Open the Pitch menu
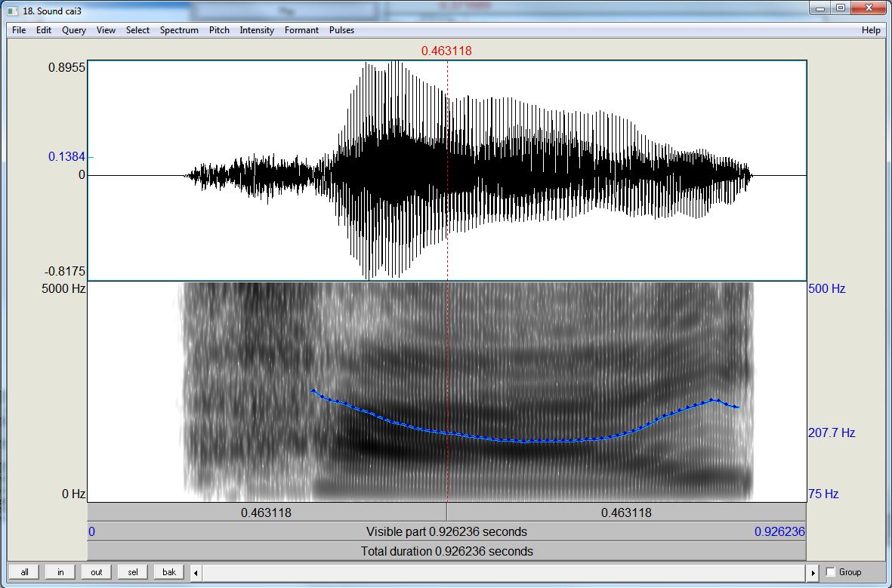 click(219, 30)
